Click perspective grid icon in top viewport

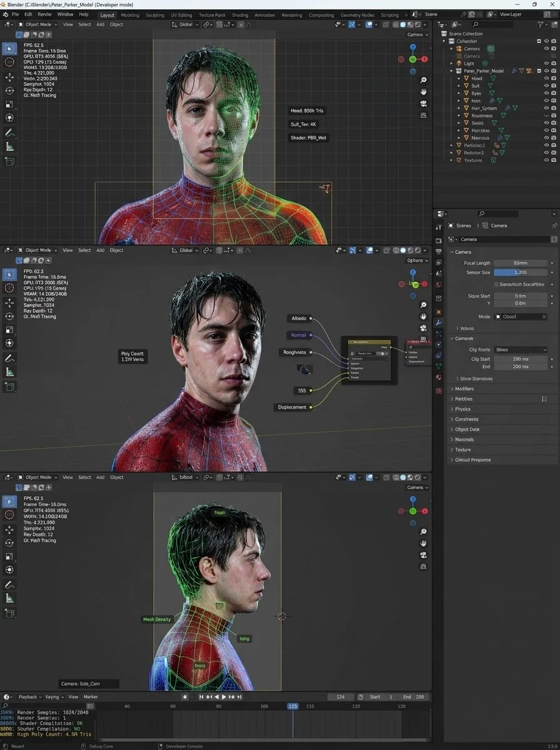click(423, 115)
